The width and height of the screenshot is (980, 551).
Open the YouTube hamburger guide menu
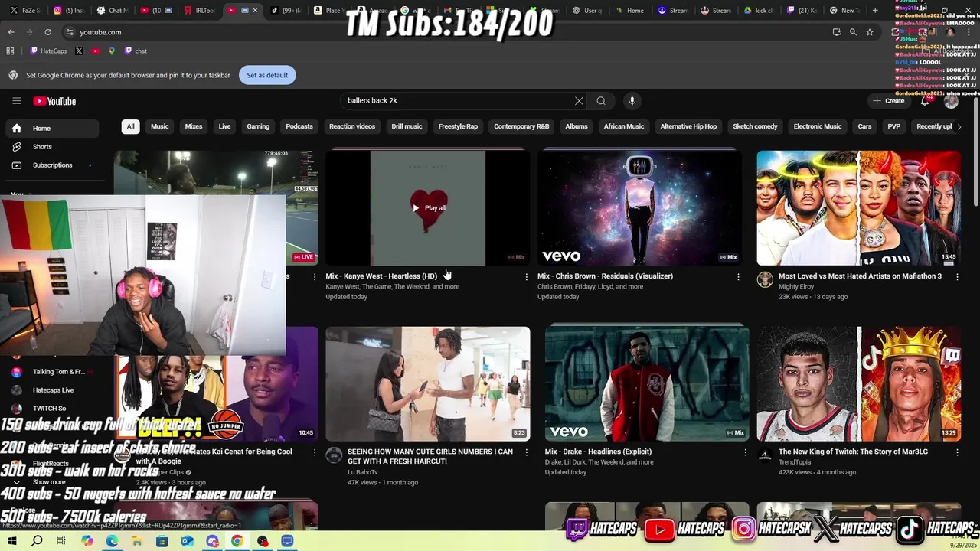tap(16, 101)
